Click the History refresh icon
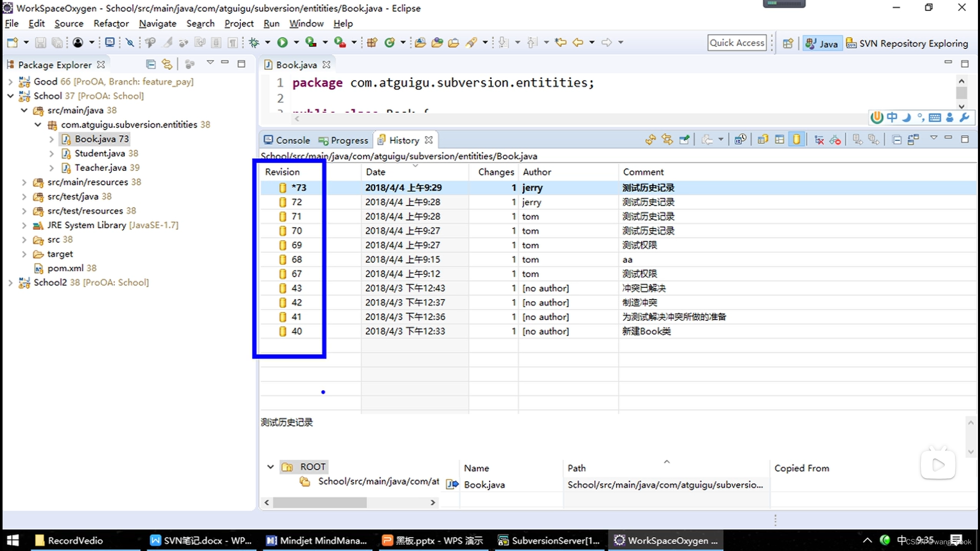The height and width of the screenshot is (551, 980). [x=650, y=139]
